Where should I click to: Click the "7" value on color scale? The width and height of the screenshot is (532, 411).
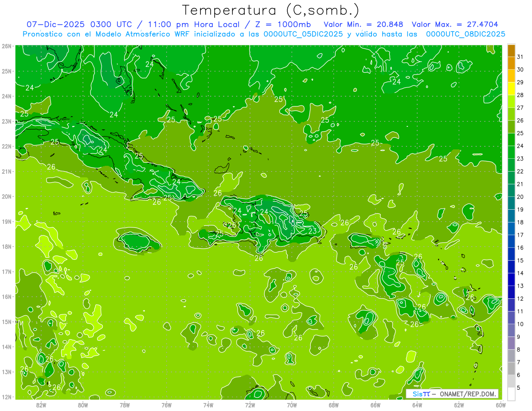519,362
